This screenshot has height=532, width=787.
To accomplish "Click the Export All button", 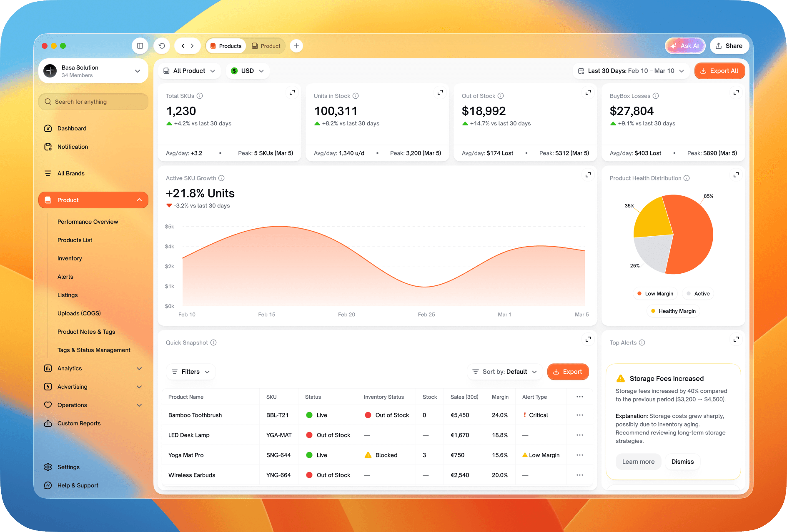I will click(x=719, y=71).
